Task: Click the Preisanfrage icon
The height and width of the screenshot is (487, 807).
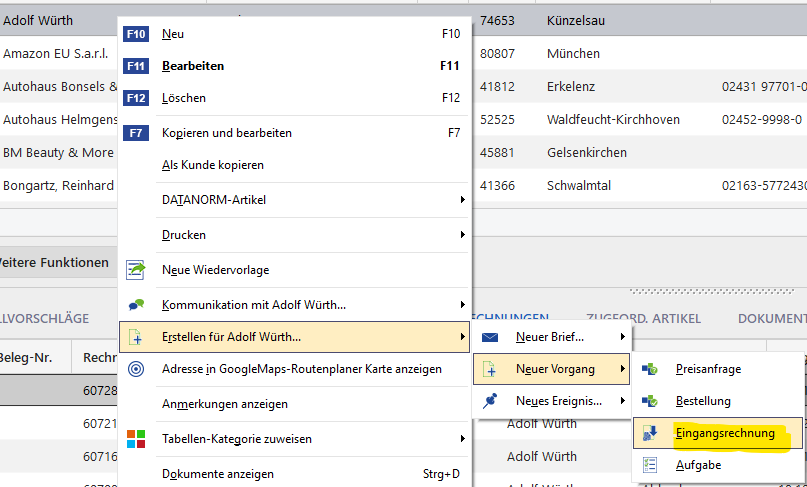Action: click(650, 369)
